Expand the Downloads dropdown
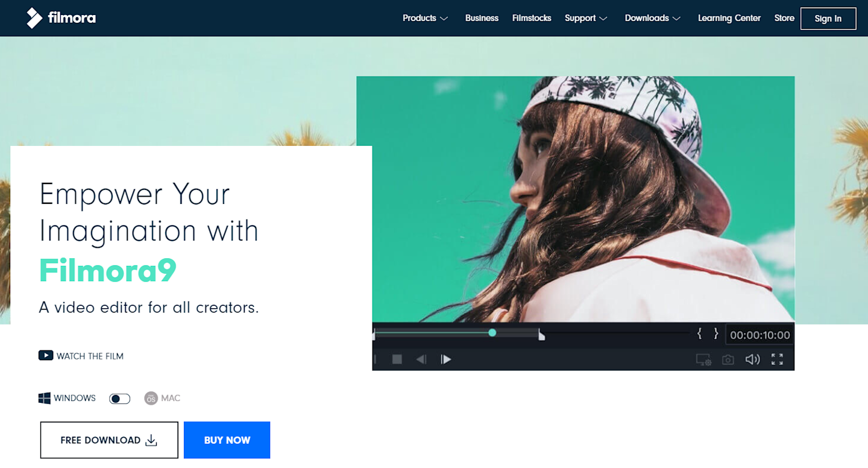 pyautogui.click(x=653, y=18)
